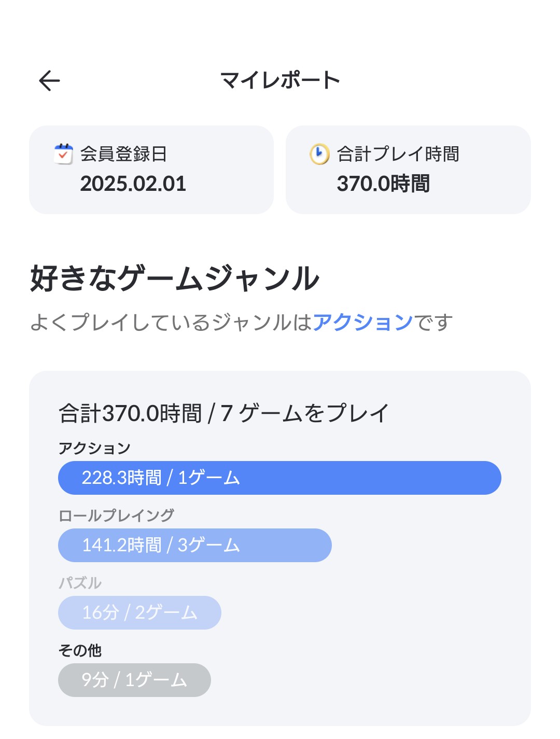The width and height of the screenshot is (560, 739).
Task: Open the 会員登録日 2025.02.01 card
Action: (x=151, y=170)
